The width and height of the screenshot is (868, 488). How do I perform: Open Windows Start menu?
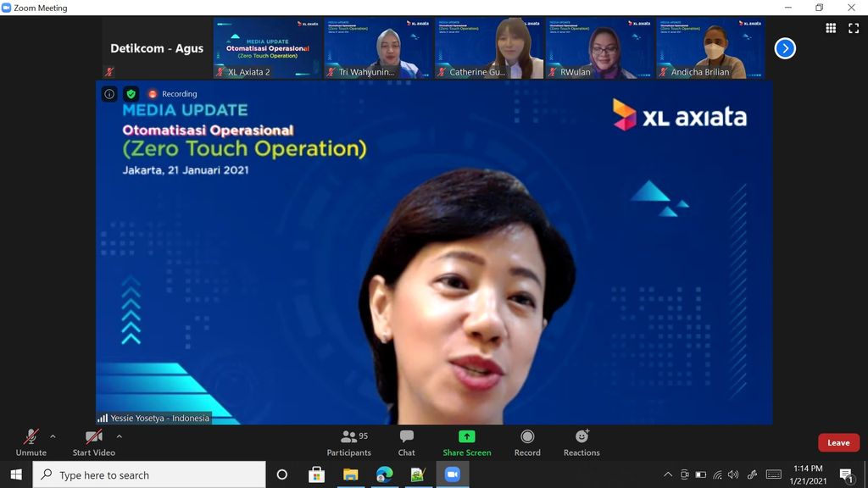tap(16, 474)
